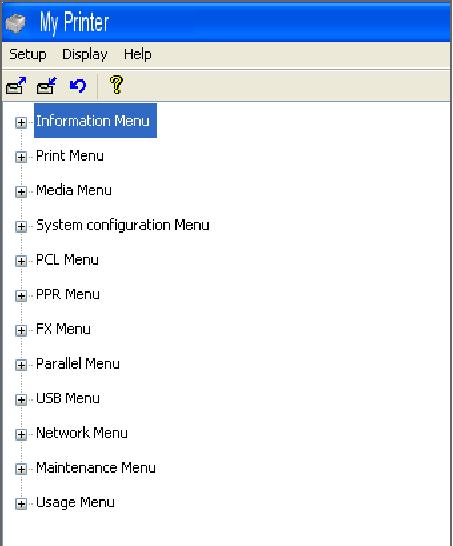Image resolution: width=453 pixels, height=546 pixels.
Task: Expand the Print Menu node
Action: click(21, 157)
